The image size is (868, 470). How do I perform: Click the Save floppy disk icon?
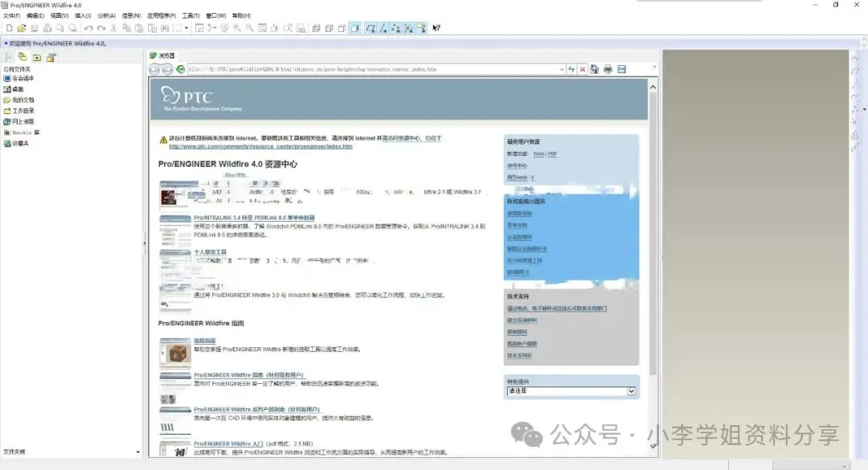point(35,27)
